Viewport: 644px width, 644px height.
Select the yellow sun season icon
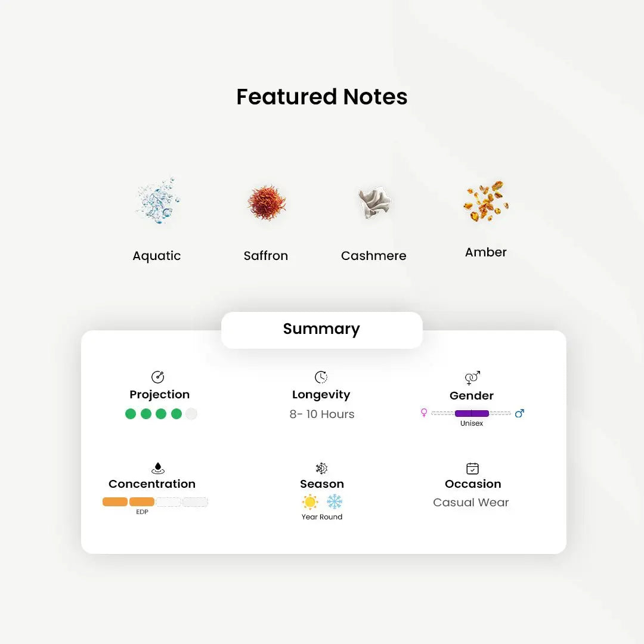click(x=310, y=501)
